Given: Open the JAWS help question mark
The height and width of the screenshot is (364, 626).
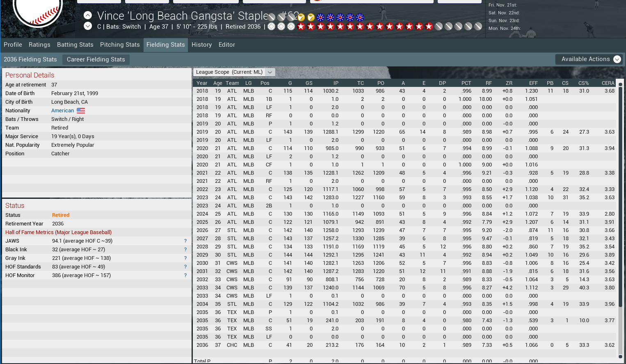Looking at the screenshot, I should [185, 241].
